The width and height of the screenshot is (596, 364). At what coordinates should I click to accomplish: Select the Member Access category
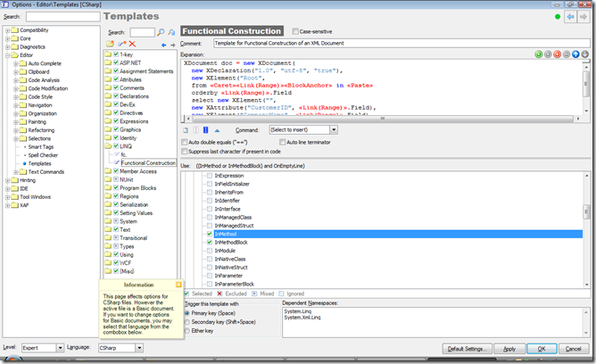click(138, 171)
